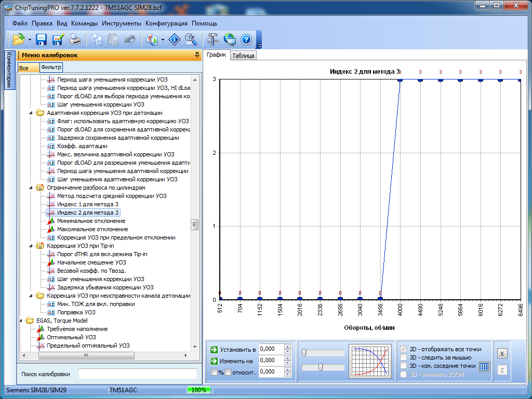Click the binary search magnifier icon
The width and height of the screenshot is (532, 399).
pyautogui.click(x=191, y=39)
